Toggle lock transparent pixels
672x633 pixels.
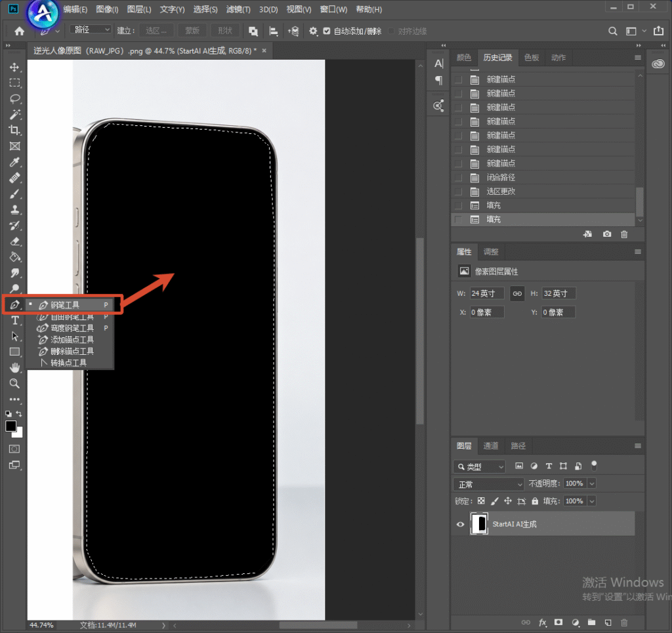point(481,501)
